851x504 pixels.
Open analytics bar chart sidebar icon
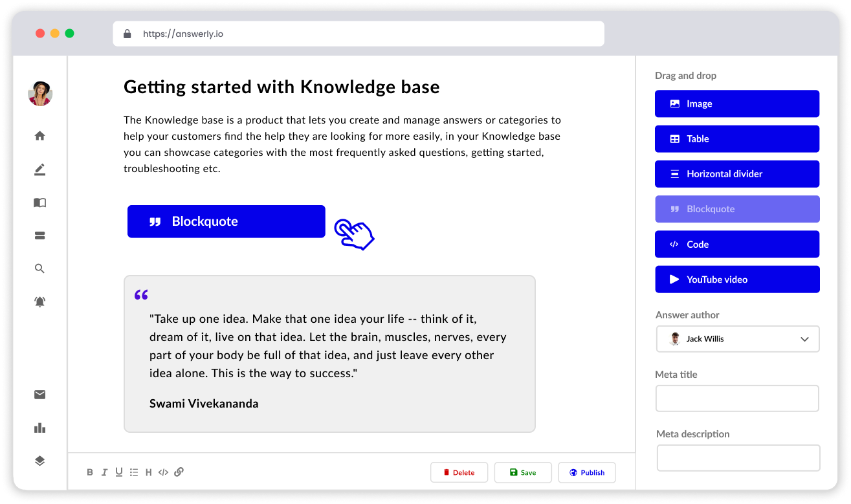[x=40, y=428]
